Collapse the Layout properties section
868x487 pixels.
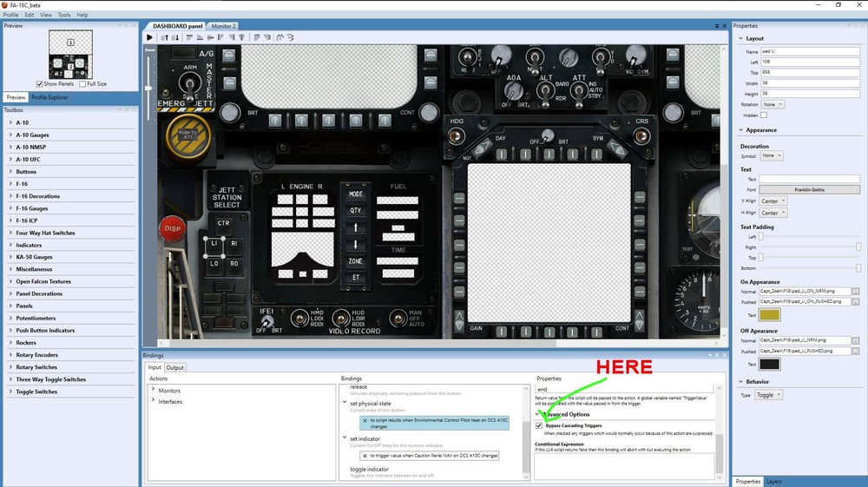(x=741, y=38)
